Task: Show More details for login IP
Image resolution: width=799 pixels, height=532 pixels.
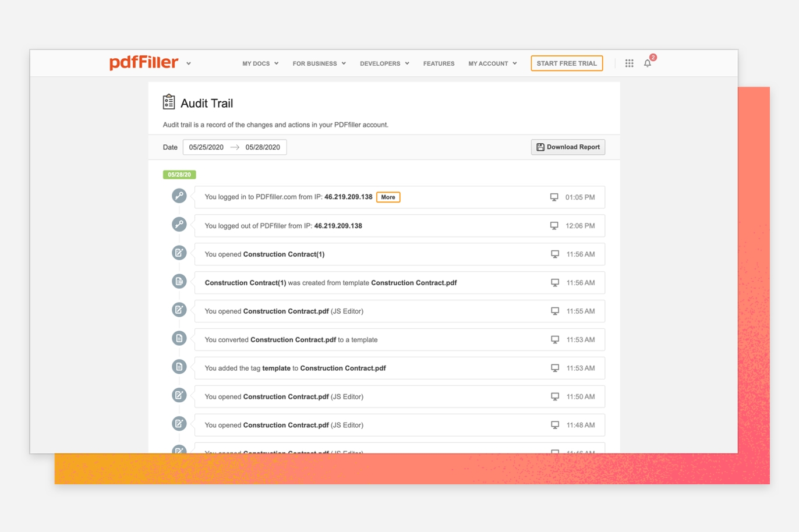Action: click(388, 197)
